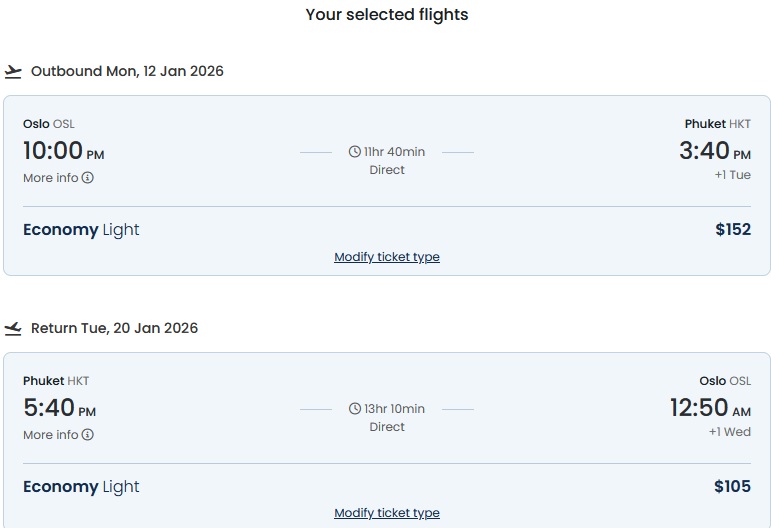771x528 pixels.
Task: Click the 3:40 PM Phuket arrival time
Action: [x=715, y=150]
